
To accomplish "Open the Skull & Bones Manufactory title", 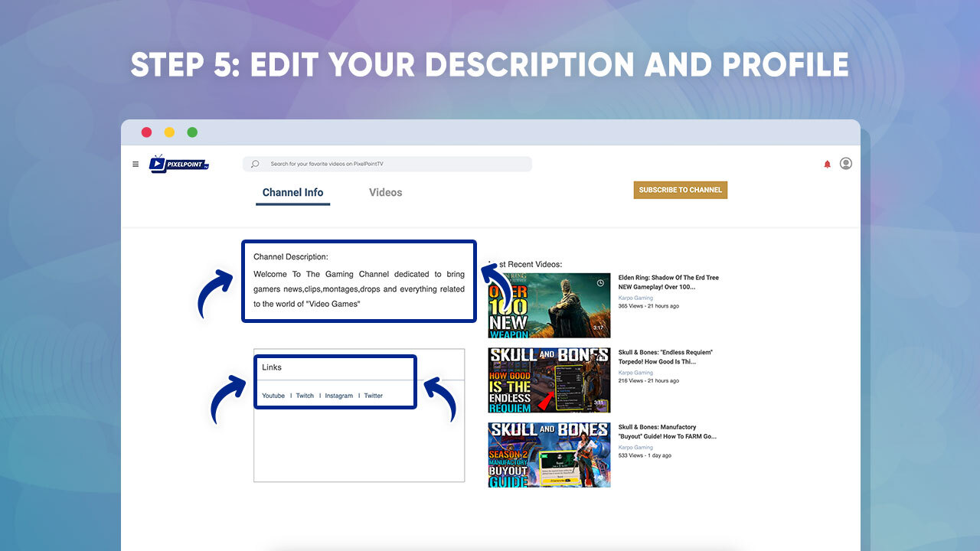I will [668, 432].
